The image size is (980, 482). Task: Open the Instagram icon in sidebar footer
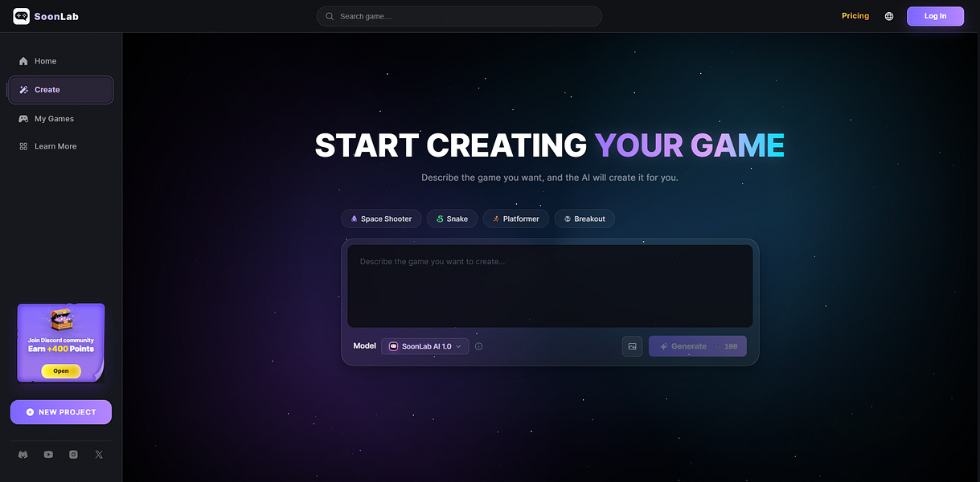(x=74, y=455)
